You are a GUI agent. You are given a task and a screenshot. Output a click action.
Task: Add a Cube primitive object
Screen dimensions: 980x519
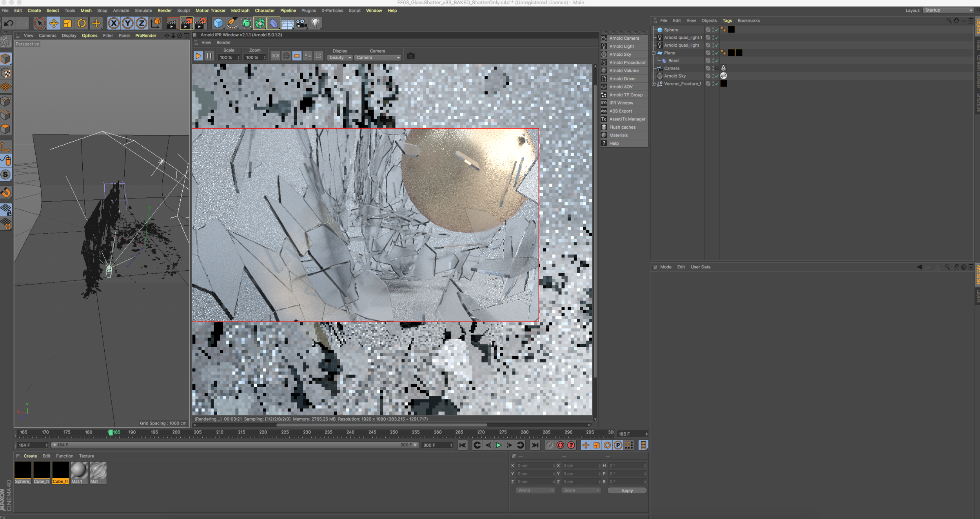pos(218,24)
